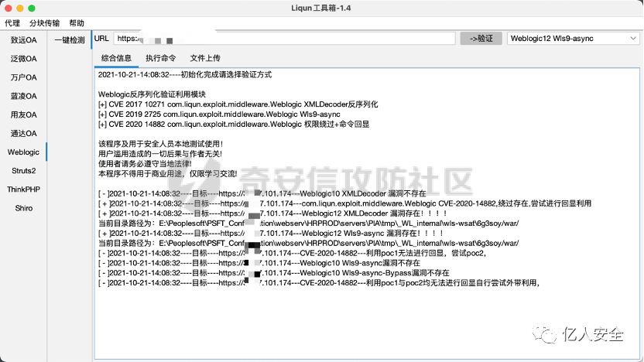
Task: Select 致远OA in the sidebar
Action: click(x=23, y=39)
